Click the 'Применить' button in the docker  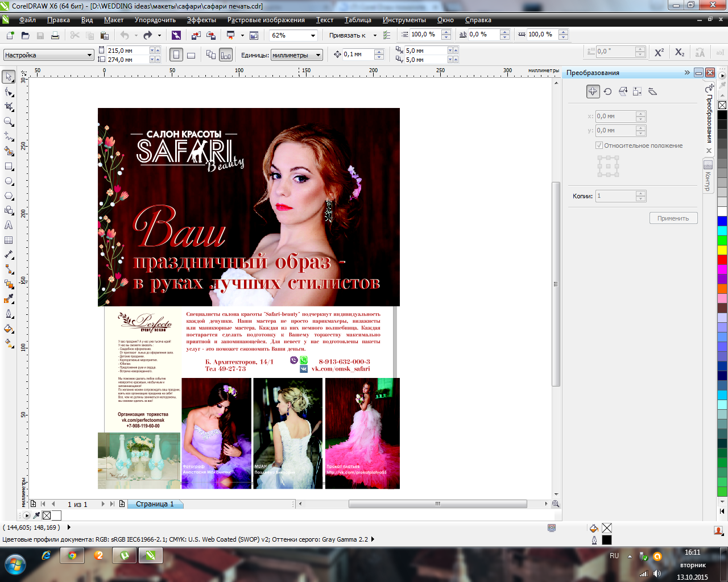coord(673,218)
